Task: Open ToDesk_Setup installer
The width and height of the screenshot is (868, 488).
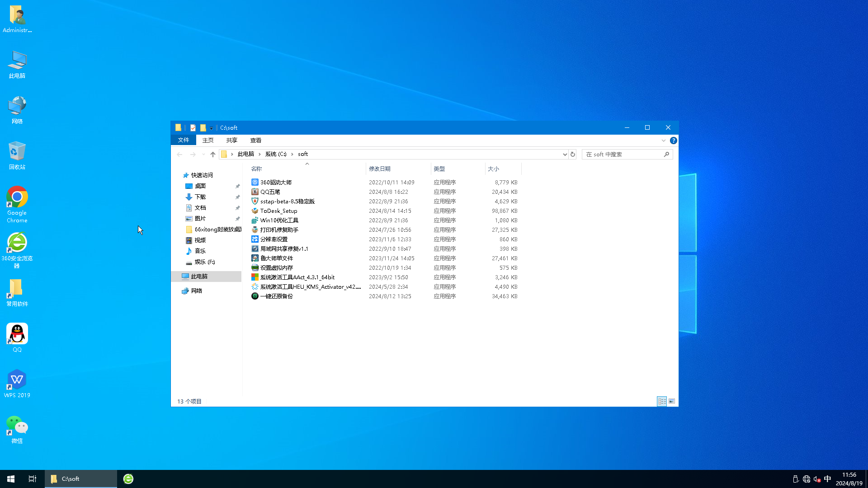Action: (278, 210)
